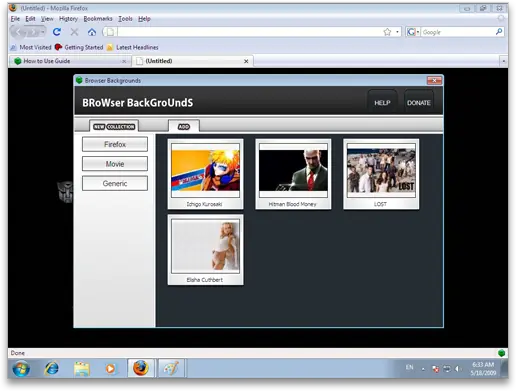Open the File menu
Screen dimensions: 516x391
coord(15,19)
